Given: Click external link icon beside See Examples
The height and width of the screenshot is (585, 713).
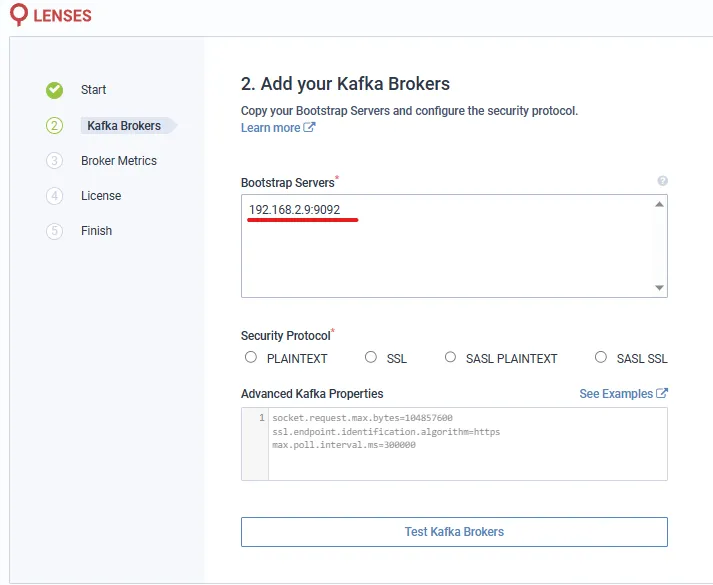Looking at the screenshot, I should click(x=662, y=393).
